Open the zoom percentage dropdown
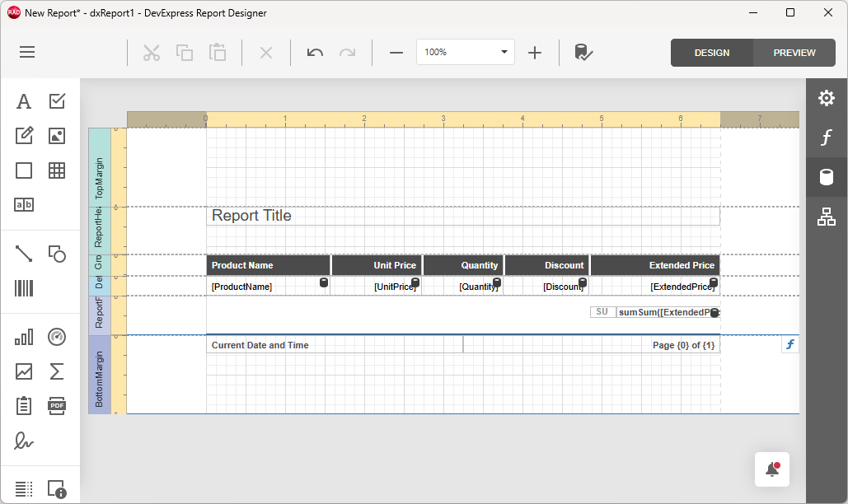This screenshot has height=504, width=848. [x=503, y=52]
